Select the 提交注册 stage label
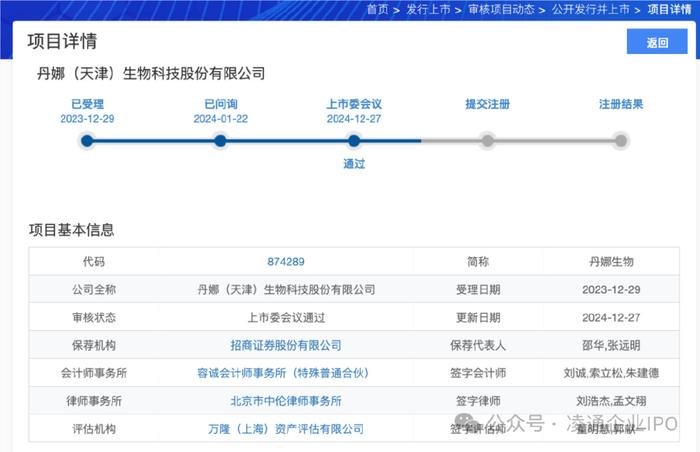 point(488,104)
